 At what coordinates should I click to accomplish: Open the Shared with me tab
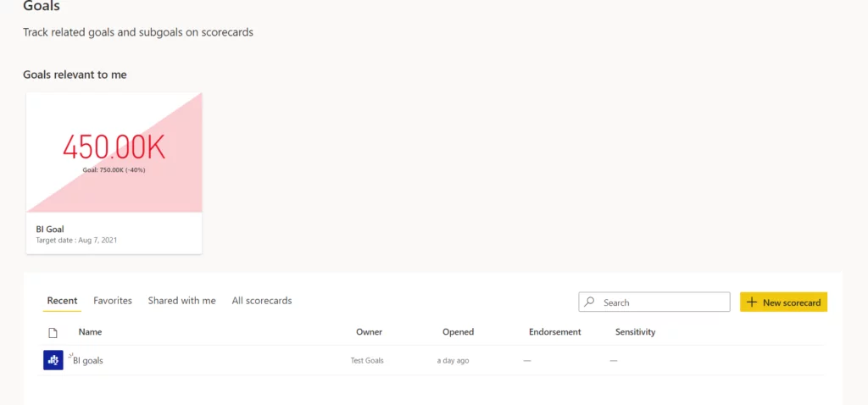181,301
